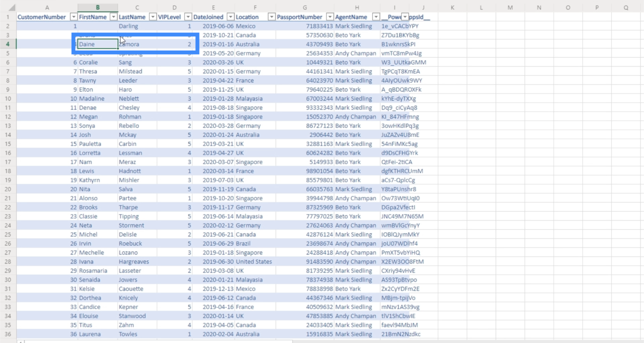Select column H header

[x=357, y=7]
